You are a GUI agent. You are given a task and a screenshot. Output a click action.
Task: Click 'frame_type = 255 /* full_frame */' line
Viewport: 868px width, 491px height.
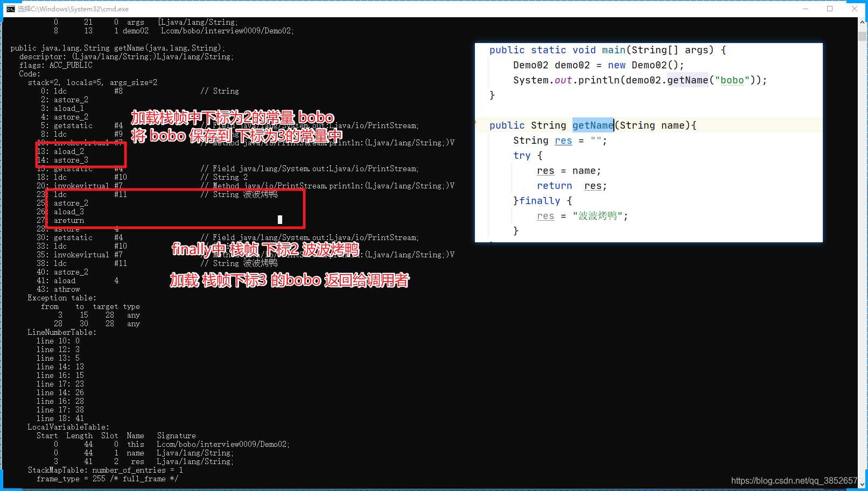[x=108, y=479]
